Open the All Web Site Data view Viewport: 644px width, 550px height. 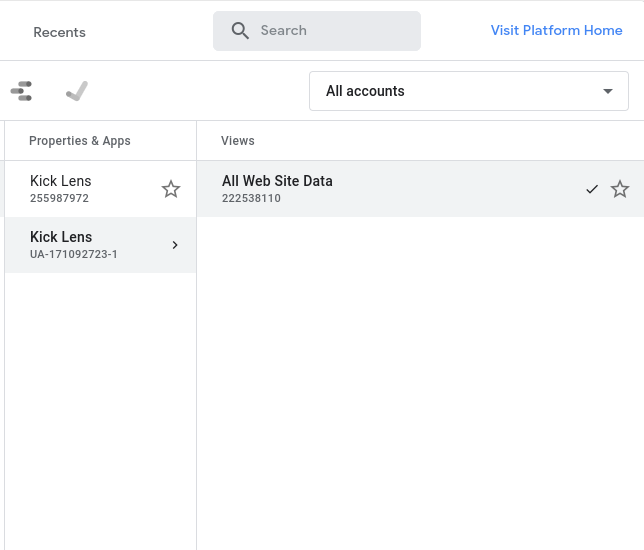point(420,189)
